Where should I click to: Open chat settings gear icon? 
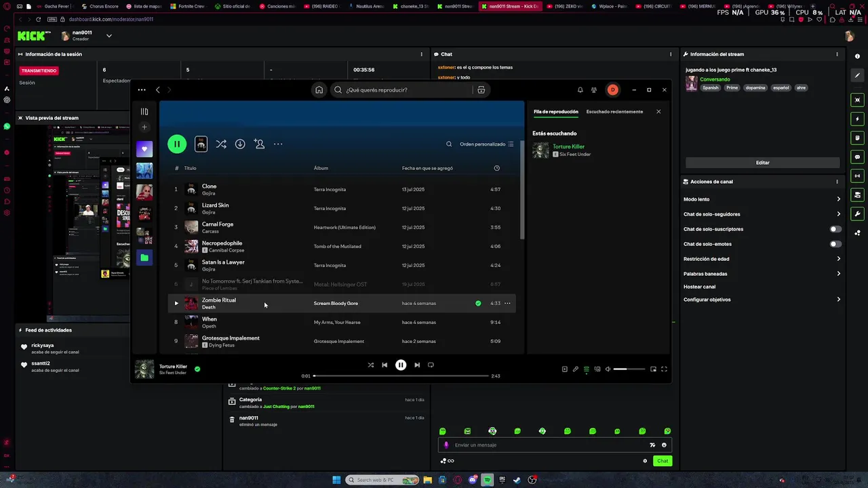pyautogui.click(x=645, y=461)
